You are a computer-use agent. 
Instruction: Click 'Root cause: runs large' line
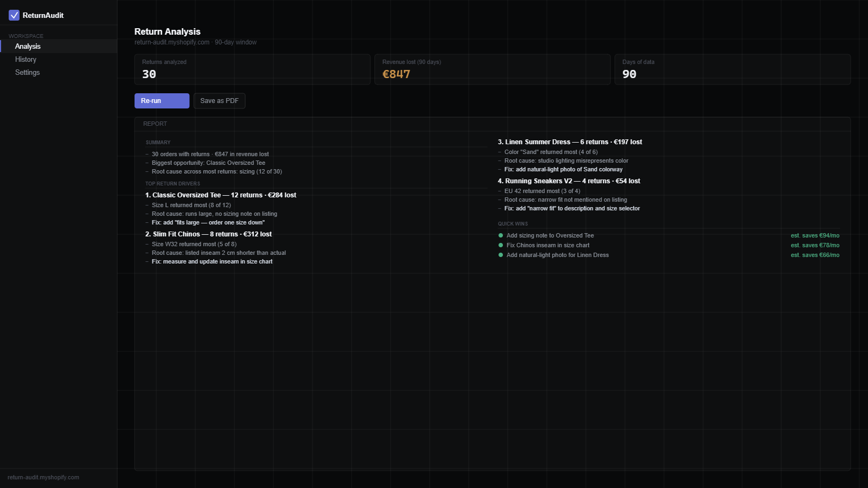(x=214, y=214)
